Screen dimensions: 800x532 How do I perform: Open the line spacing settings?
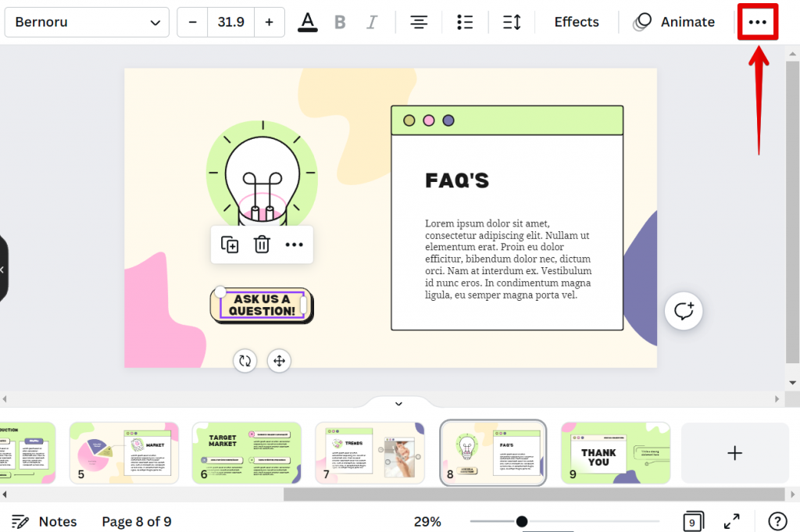(512, 21)
